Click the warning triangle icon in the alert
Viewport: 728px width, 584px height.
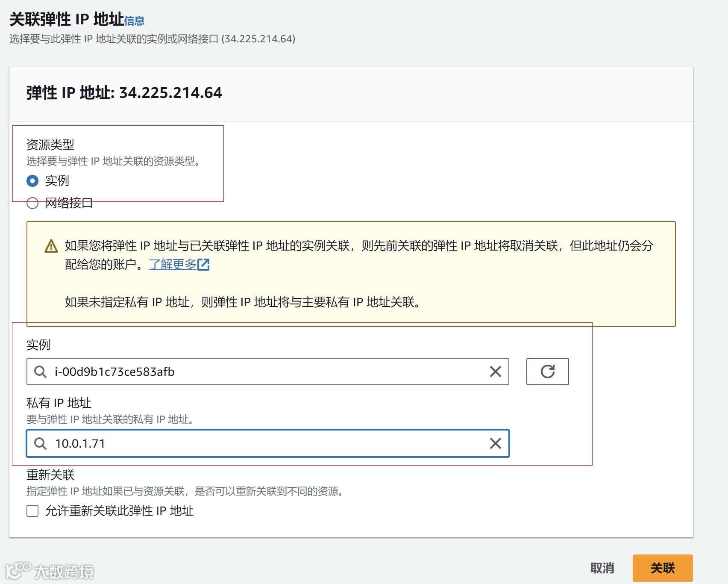coord(51,246)
